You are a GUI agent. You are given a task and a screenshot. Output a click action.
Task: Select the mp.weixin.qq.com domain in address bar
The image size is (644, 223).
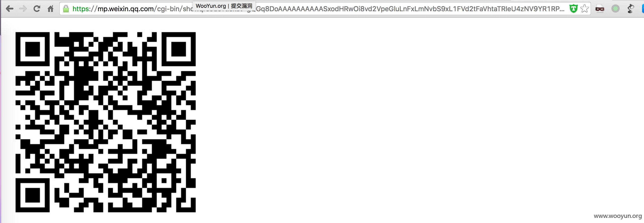coord(126,9)
